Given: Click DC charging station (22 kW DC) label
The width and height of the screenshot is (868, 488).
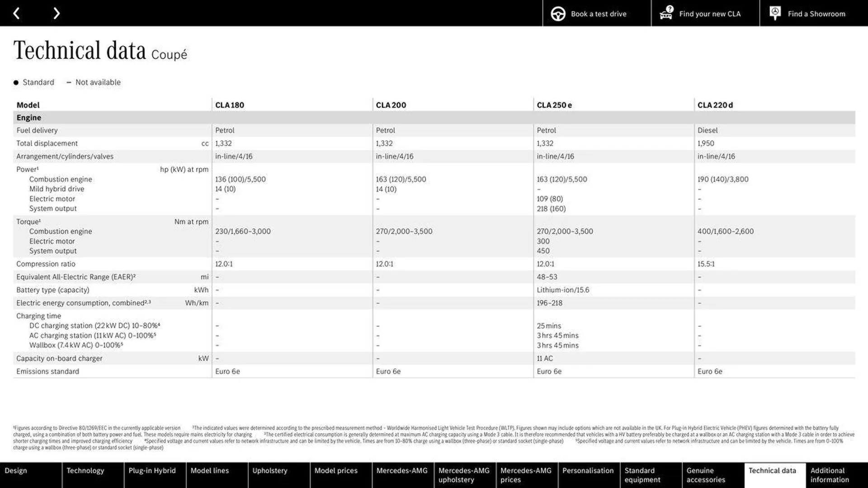Looking at the screenshot, I should click(x=95, y=326).
